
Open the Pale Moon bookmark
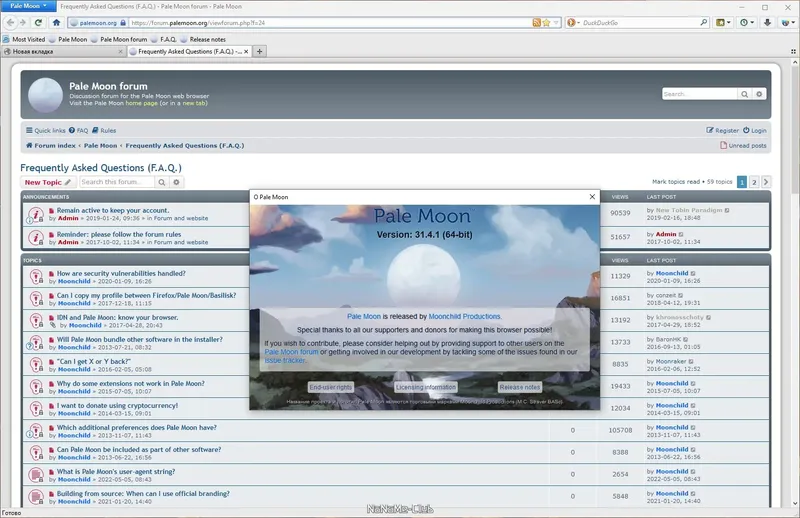68,39
